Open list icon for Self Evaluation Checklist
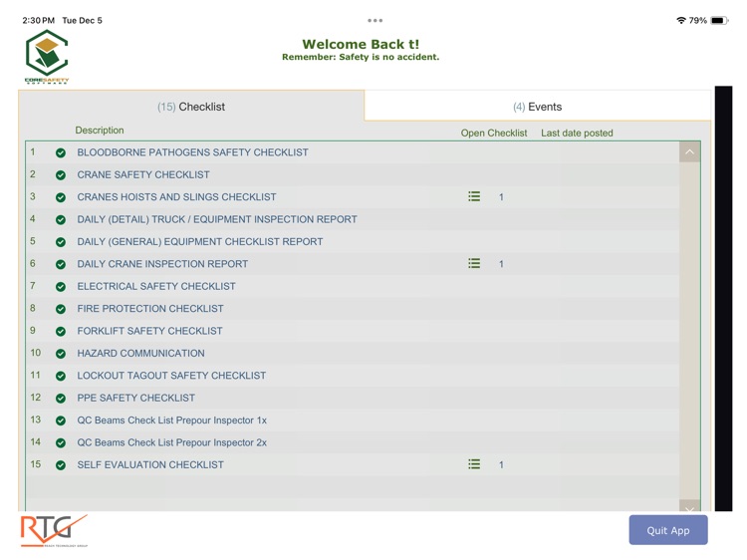This screenshot has width=747, height=560. click(x=474, y=464)
